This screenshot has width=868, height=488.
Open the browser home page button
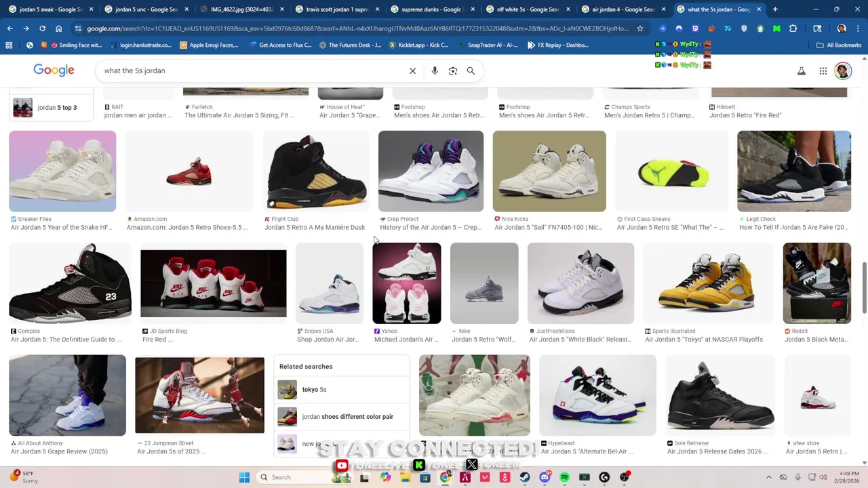point(58,28)
